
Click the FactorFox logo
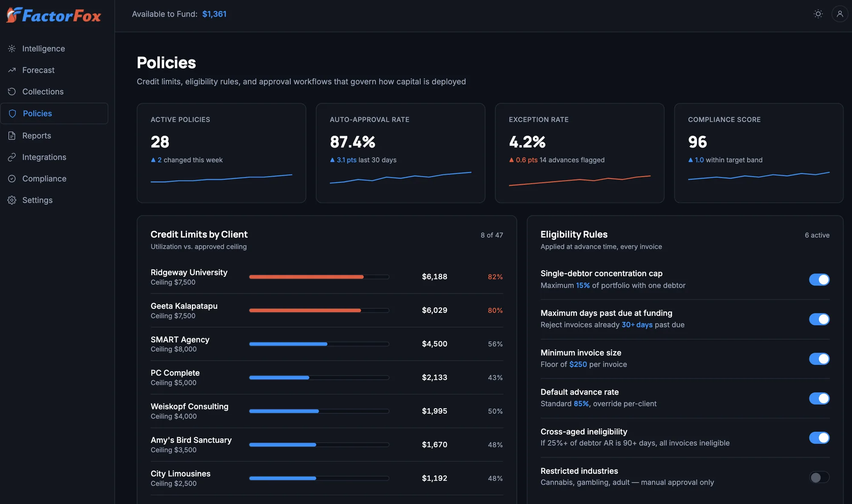(54, 15)
